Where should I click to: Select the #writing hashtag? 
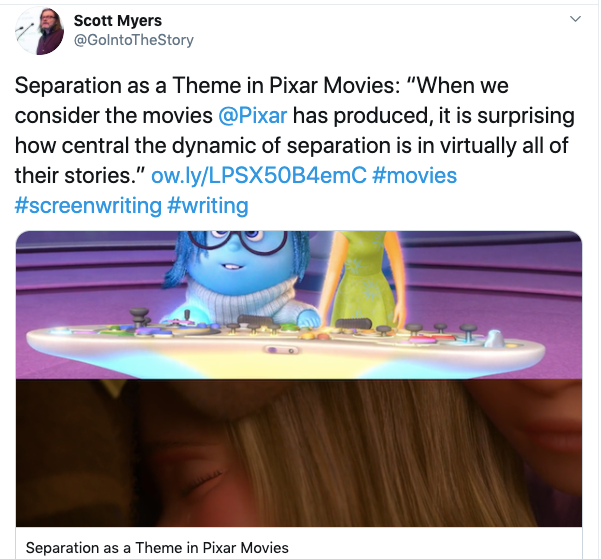point(208,206)
